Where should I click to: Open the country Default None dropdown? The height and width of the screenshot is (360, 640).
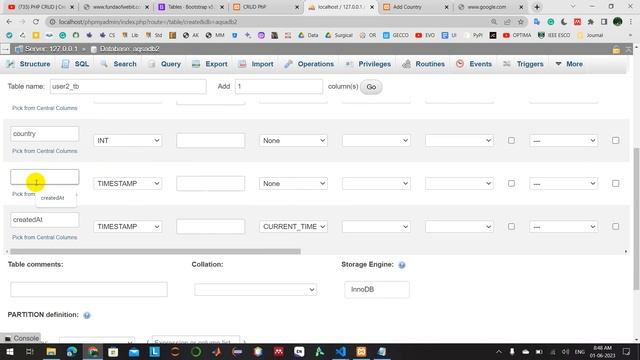point(293,140)
